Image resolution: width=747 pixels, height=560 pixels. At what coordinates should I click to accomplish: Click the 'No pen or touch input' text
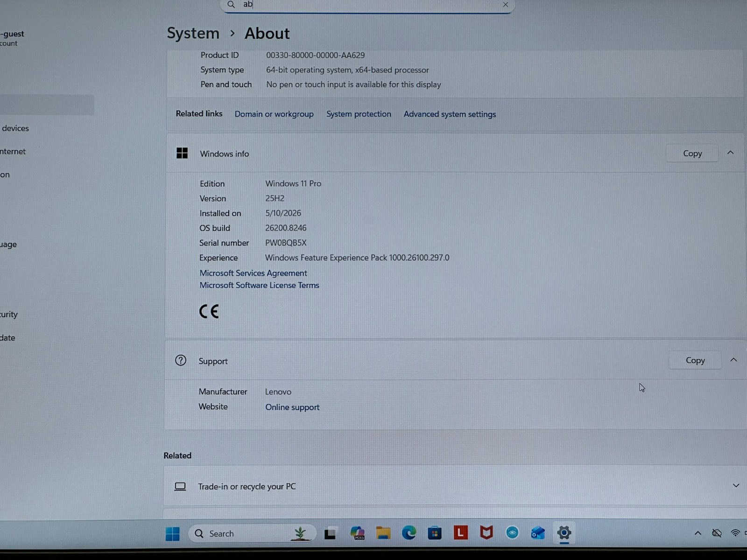353,84
